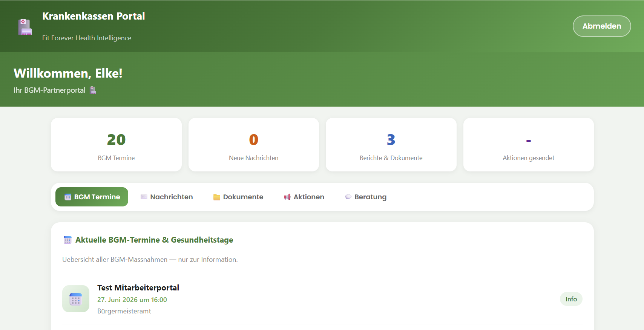
Task: Click the Berichte & Dokumente stat card
Action: [x=391, y=145]
